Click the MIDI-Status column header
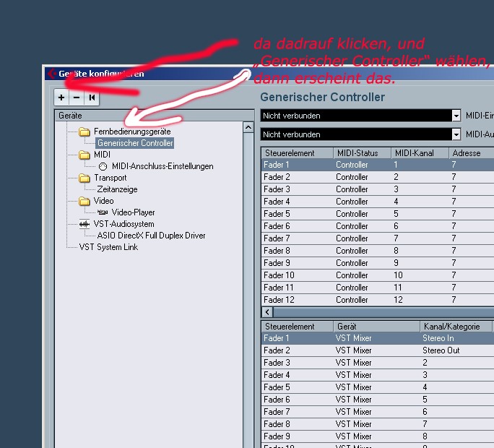This screenshot has height=448, width=494. 361,153
